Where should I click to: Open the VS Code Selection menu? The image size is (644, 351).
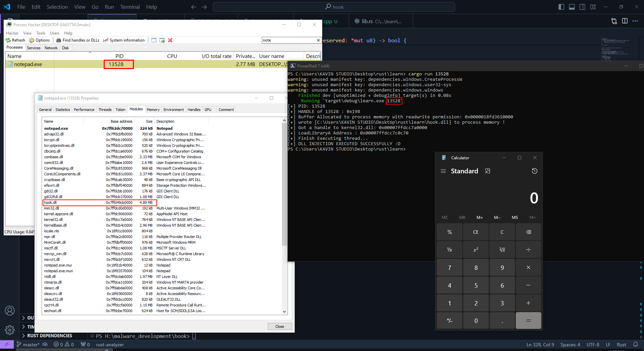tap(57, 7)
